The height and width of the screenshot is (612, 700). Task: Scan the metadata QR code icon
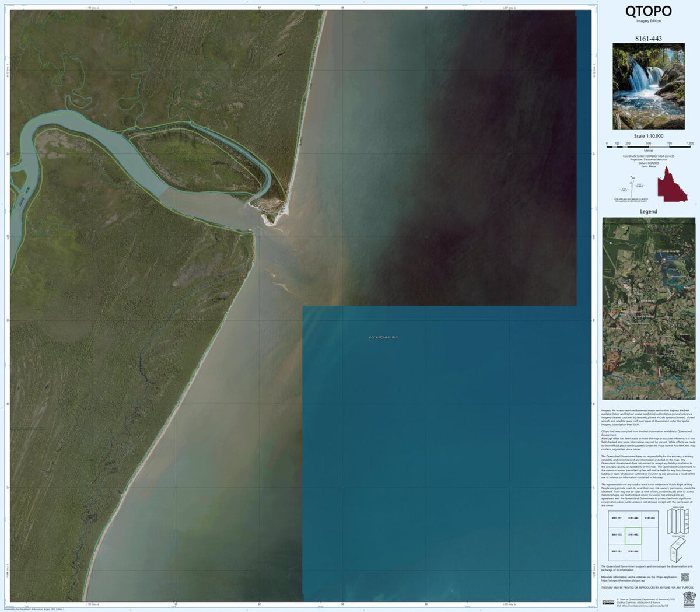click(x=685, y=577)
